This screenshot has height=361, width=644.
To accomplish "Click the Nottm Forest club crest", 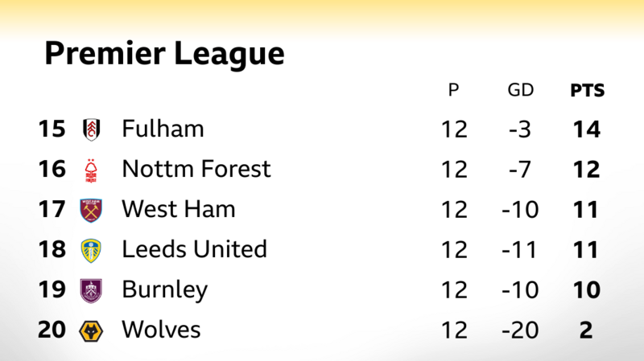I will pyautogui.click(x=91, y=170).
